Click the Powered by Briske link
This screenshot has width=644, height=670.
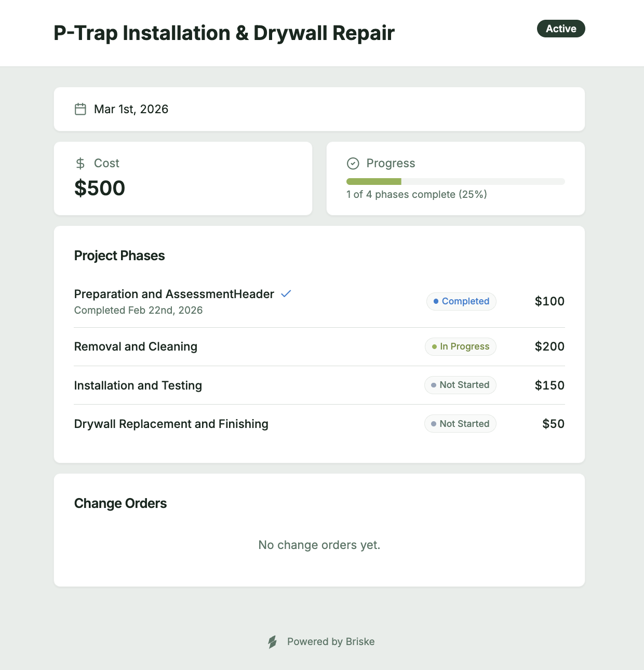click(x=331, y=641)
